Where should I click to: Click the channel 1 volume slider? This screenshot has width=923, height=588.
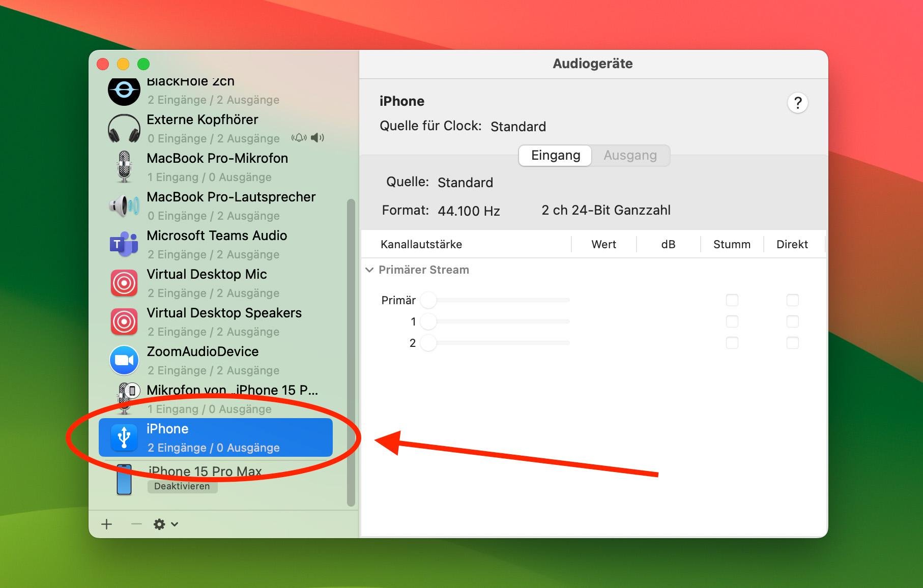(x=495, y=321)
